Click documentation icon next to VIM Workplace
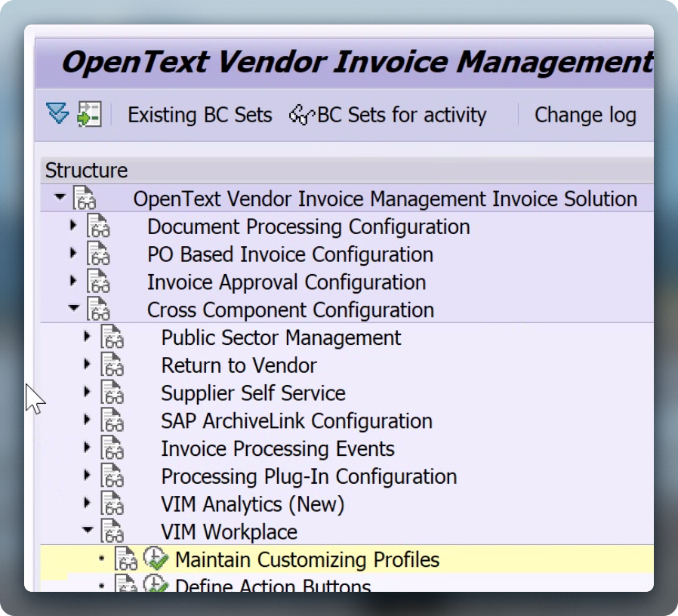678x616 pixels. tap(112, 531)
